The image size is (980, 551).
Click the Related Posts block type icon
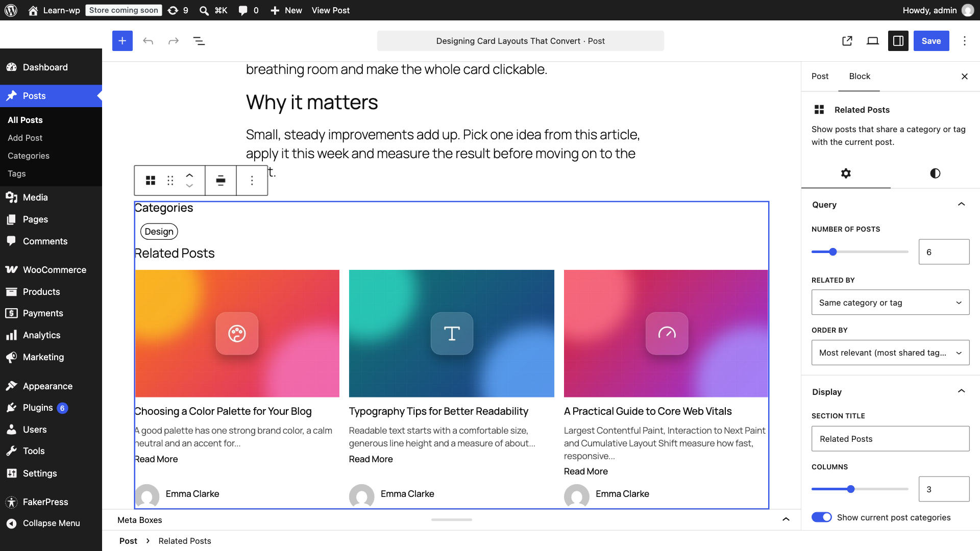(x=151, y=181)
